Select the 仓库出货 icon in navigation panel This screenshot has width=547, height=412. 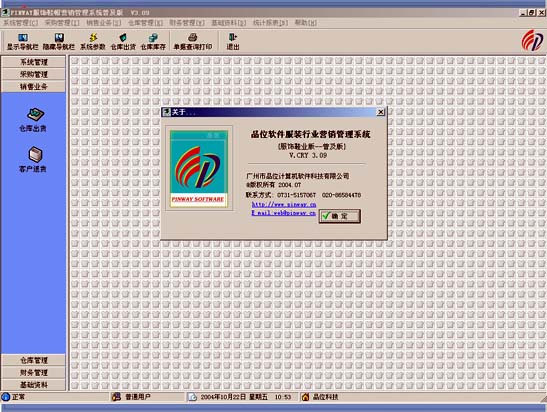[35, 114]
